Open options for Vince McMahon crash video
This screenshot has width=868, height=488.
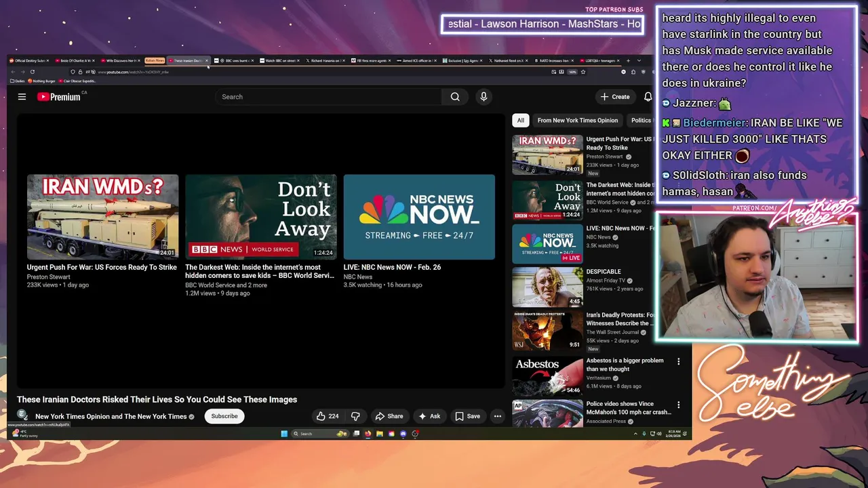678,405
